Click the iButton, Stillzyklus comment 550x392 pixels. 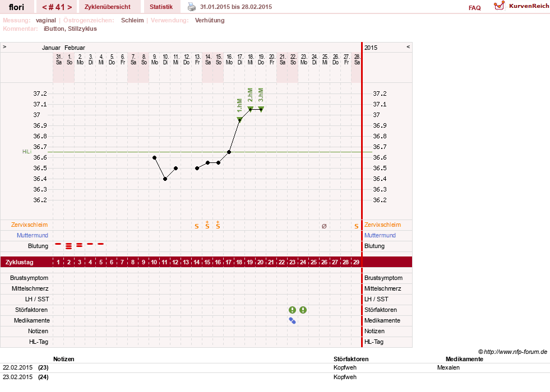tap(70, 29)
